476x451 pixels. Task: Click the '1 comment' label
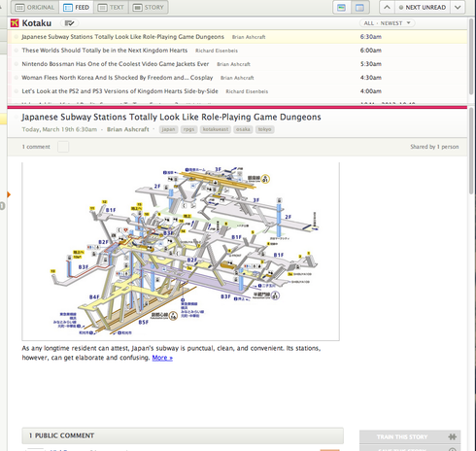pos(36,147)
